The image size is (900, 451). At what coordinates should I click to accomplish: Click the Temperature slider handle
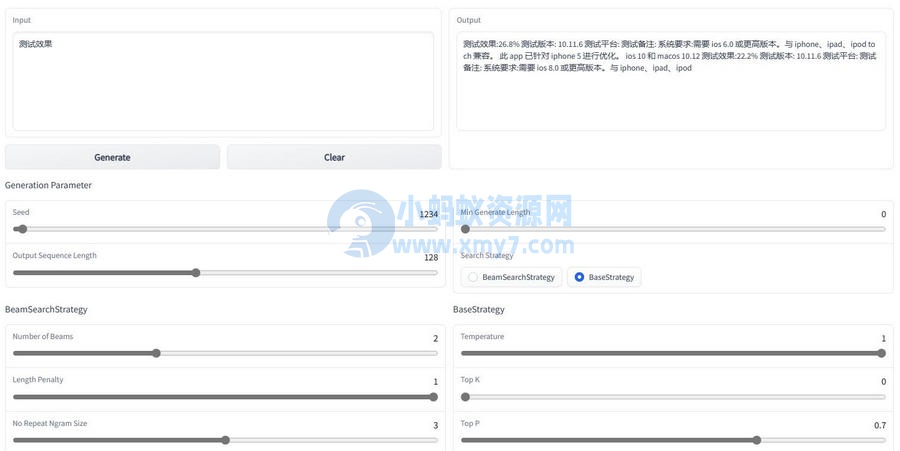pyautogui.click(x=882, y=353)
